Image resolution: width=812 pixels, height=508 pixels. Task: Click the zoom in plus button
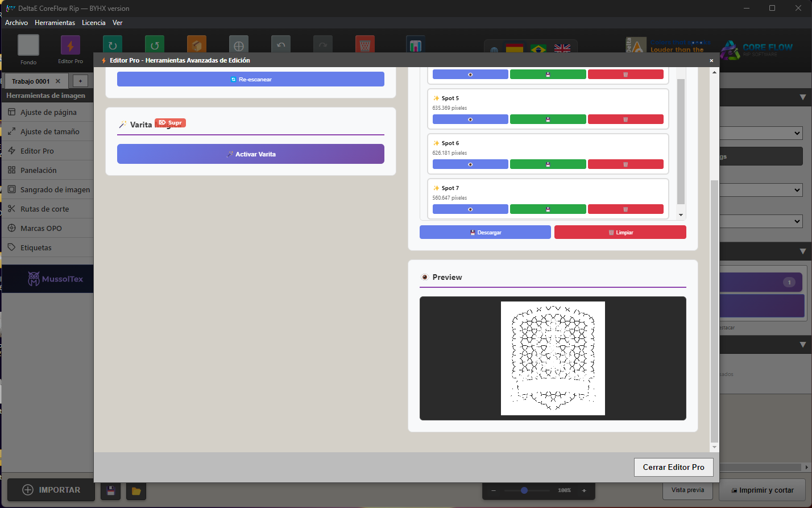coord(583,490)
